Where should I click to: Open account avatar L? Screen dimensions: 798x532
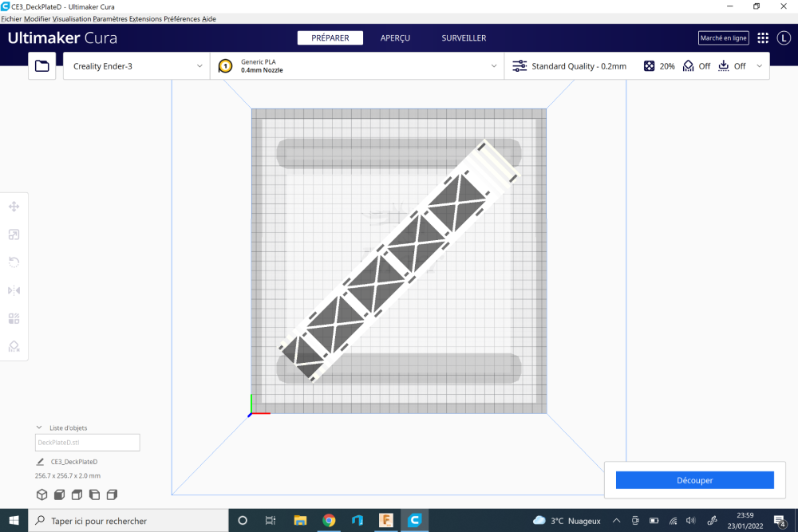pyautogui.click(x=784, y=38)
